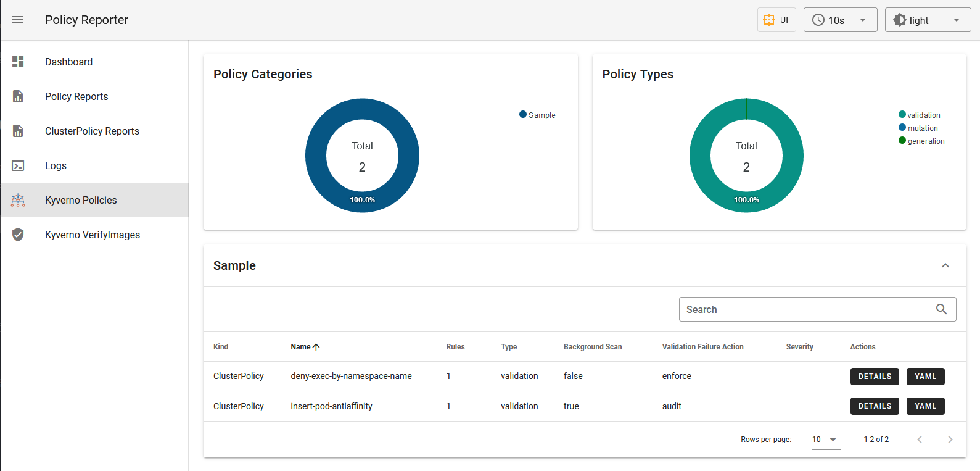Image resolution: width=980 pixels, height=471 pixels.
Task: Click the search magnifier icon
Action: (x=941, y=309)
